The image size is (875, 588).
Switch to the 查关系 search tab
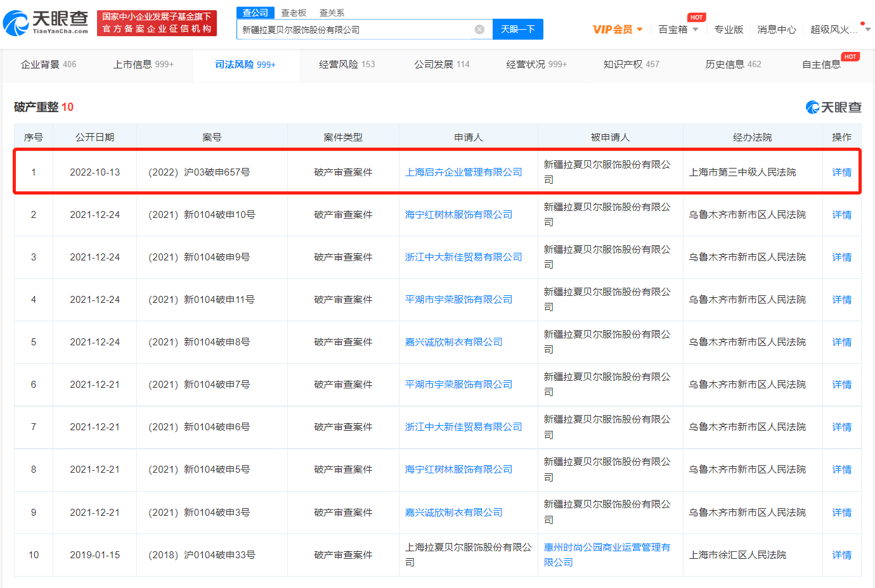tap(332, 13)
